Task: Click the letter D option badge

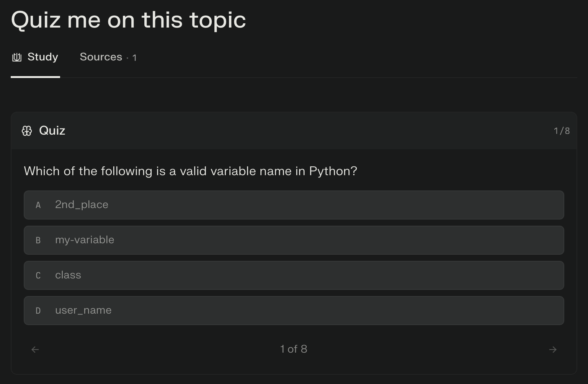Action: point(38,311)
